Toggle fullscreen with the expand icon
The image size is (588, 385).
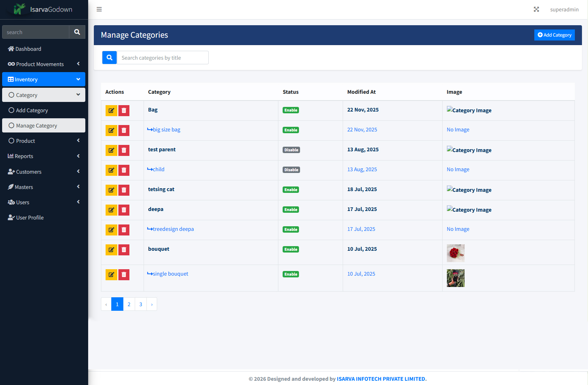[536, 9]
